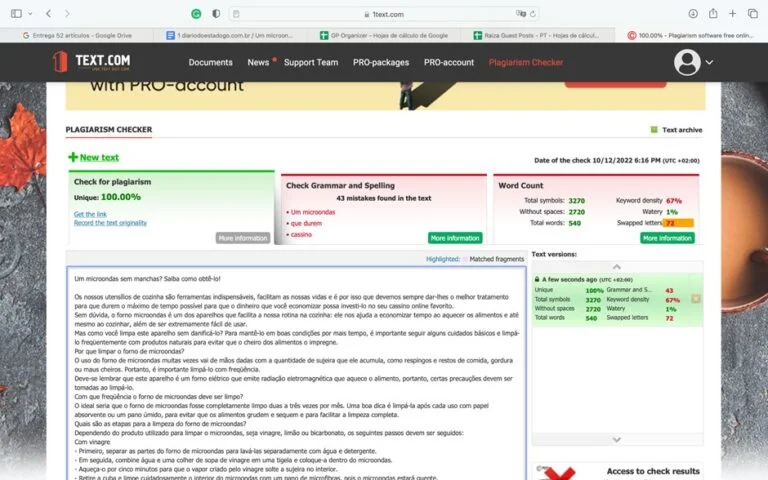The height and width of the screenshot is (480, 768).
Task: Switch to Entrega 52 artículos Google Drive tab
Action: (x=77, y=35)
